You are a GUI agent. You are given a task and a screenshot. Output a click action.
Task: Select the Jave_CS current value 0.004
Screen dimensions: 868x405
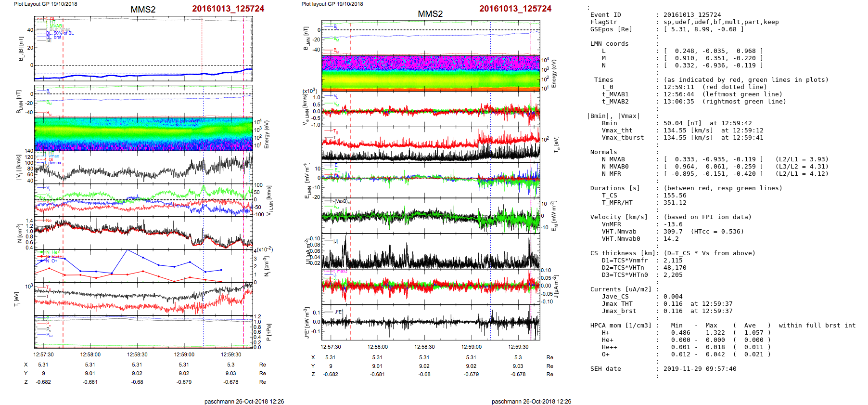[673, 297]
